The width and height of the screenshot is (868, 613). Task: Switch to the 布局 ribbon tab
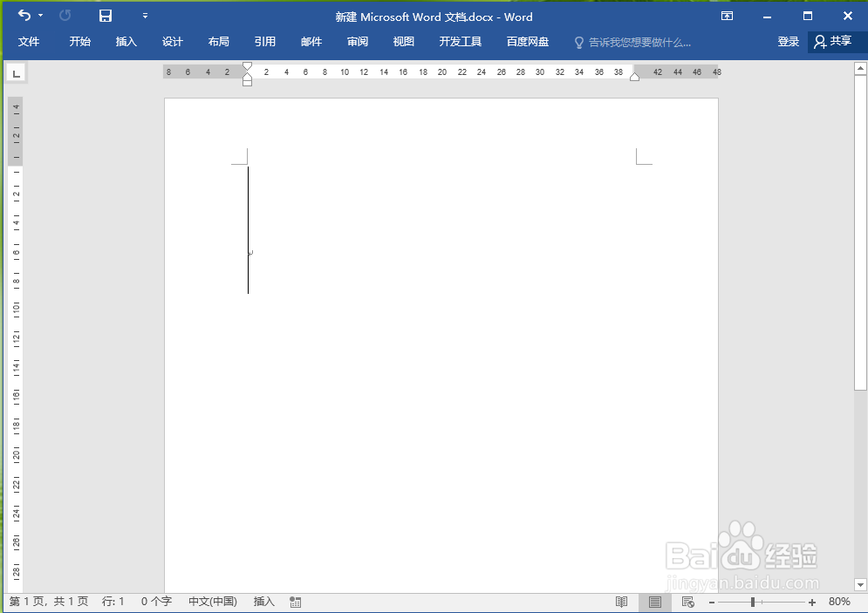[x=219, y=42]
